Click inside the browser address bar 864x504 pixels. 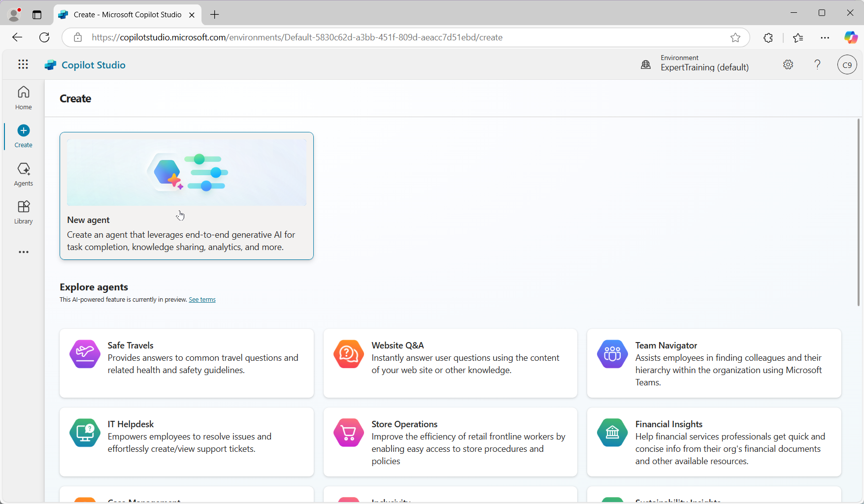pos(345,37)
